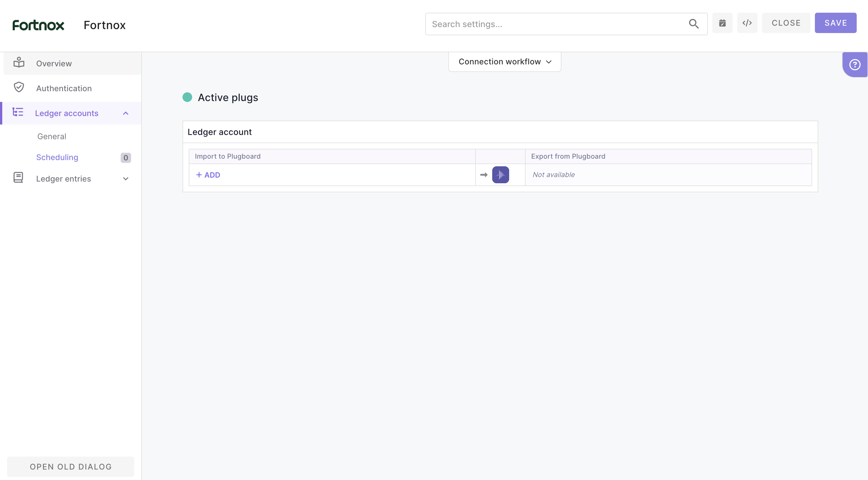Open the General sub-item
This screenshot has height=480, width=868.
coord(51,136)
